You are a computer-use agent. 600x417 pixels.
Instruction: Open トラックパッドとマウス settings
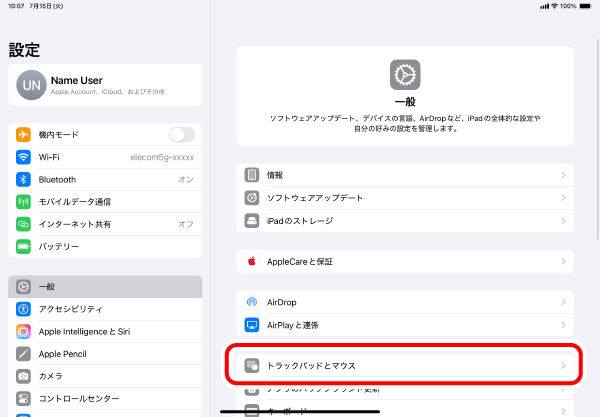point(405,366)
